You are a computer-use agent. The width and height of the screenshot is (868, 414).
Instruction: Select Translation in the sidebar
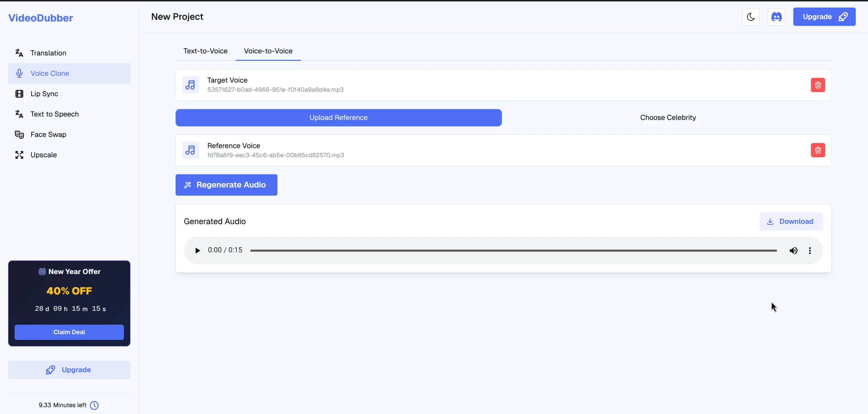(x=48, y=53)
